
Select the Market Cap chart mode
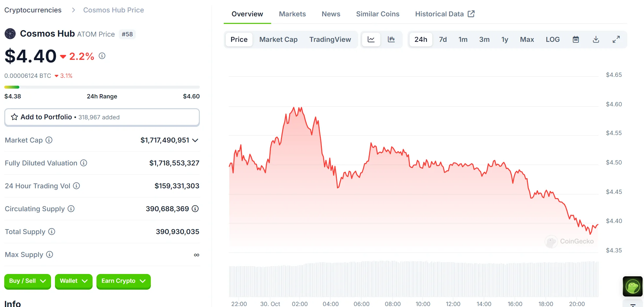tap(278, 40)
